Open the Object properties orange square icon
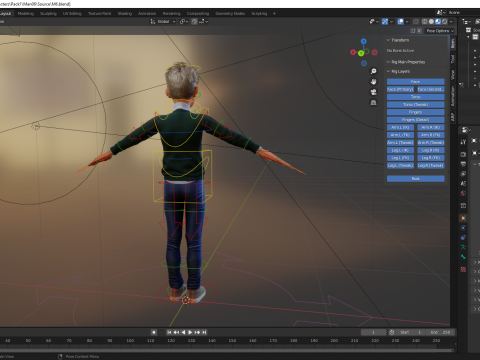This screenshot has height=360, width=480. 463,218
